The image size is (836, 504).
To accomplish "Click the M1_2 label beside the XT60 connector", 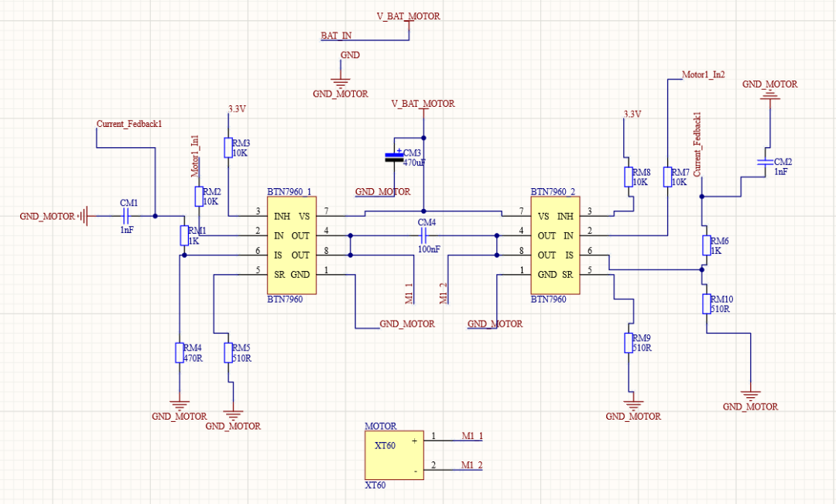I will point(471,465).
